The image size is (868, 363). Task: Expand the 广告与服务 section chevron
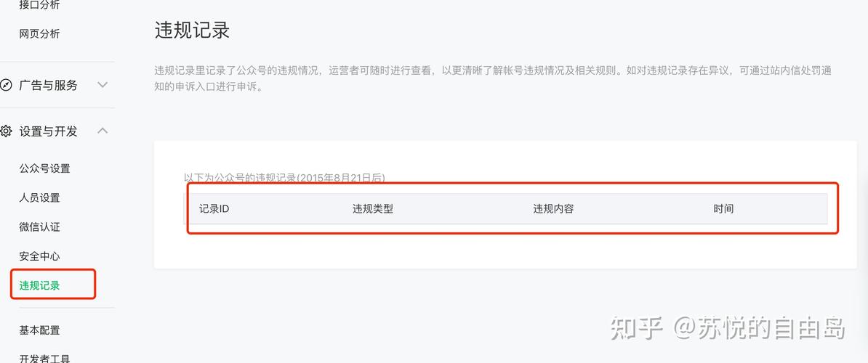(x=103, y=85)
